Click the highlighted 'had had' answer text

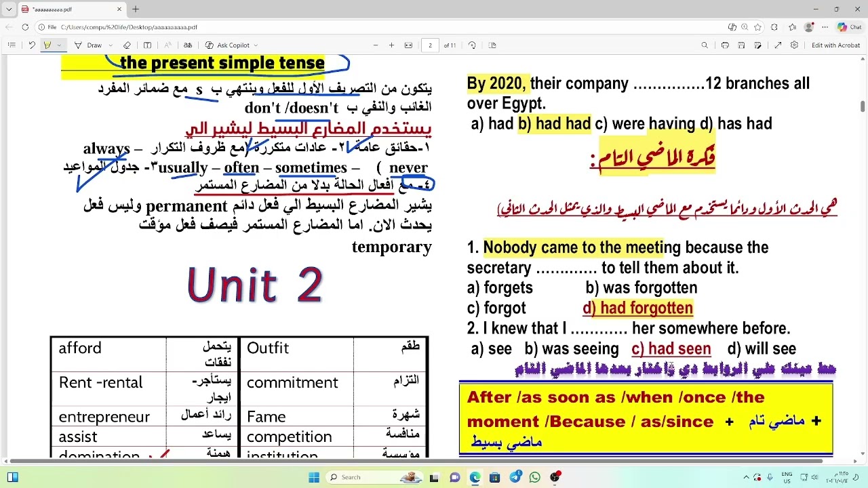click(554, 123)
